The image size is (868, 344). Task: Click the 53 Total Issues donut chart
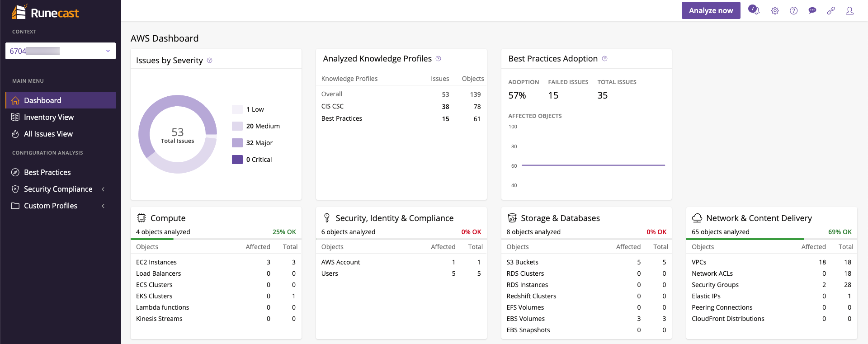coord(178,134)
